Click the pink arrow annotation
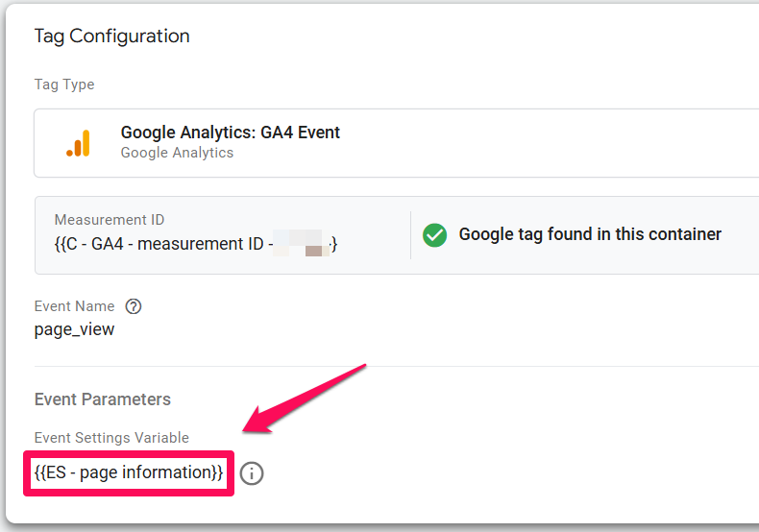The image size is (759, 532). click(304, 399)
